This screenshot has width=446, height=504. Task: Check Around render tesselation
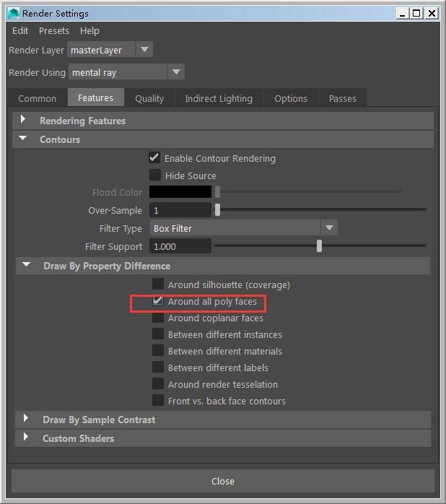pos(158,384)
